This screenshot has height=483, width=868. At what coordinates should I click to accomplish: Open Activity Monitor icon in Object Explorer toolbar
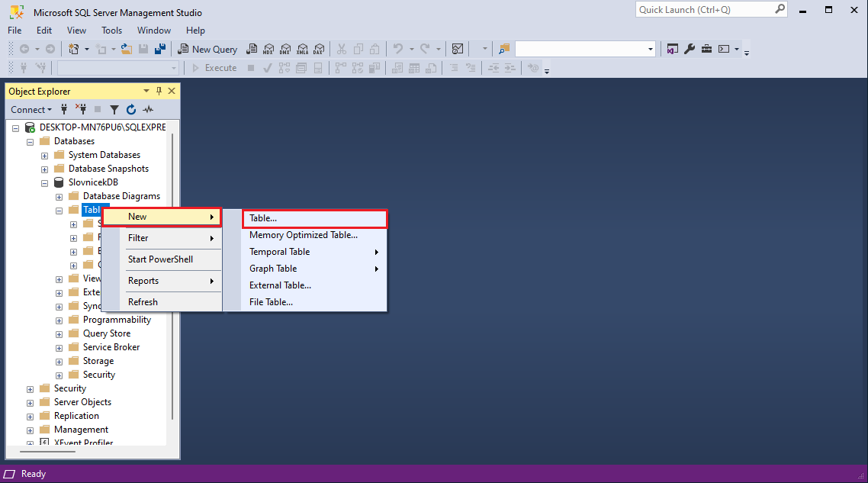point(149,110)
